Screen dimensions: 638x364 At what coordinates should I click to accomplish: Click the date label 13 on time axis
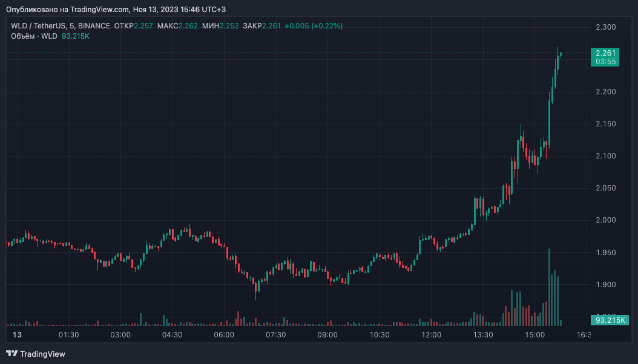(x=17, y=334)
